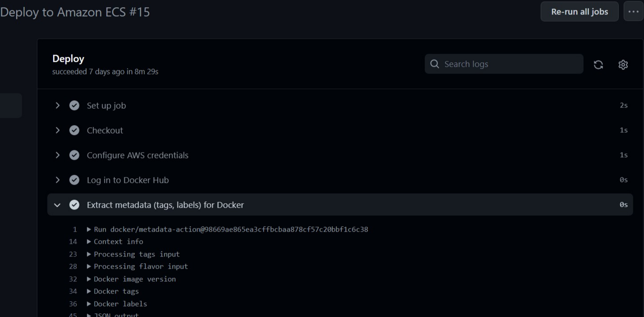Screen dimensions: 644x317
Task: Click the Set up job step title
Action: pos(106,106)
